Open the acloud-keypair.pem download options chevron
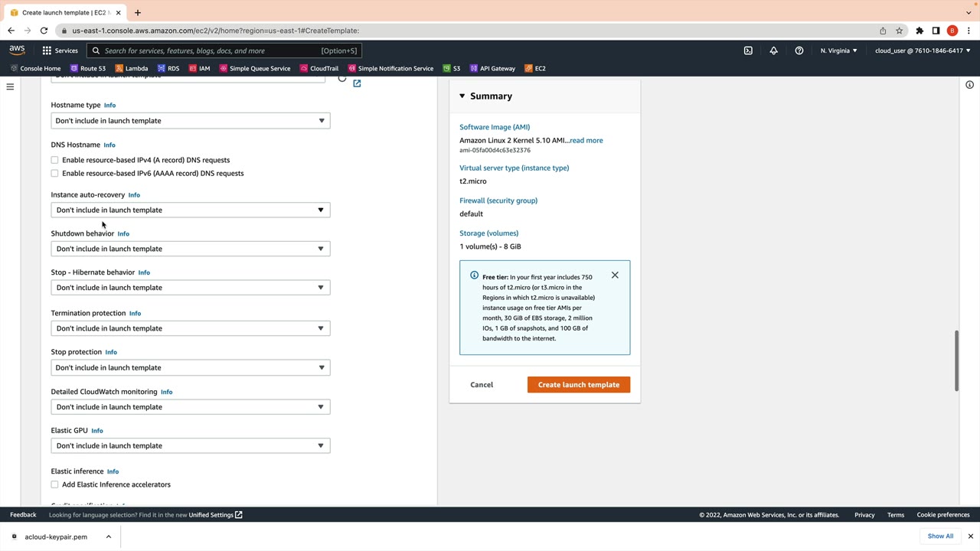980x551 pixels. (x=109, y=536)
